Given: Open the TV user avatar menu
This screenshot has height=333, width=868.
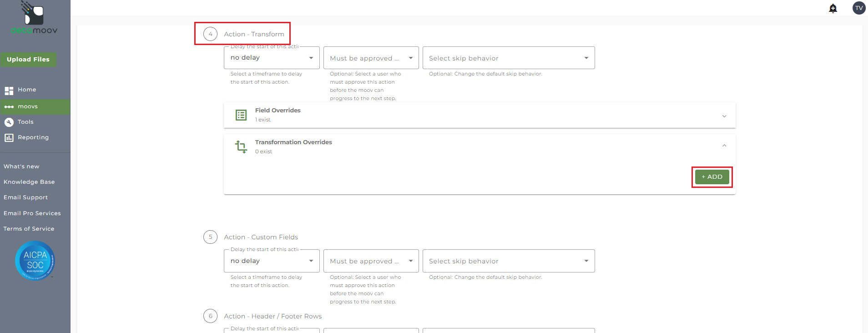Looking at the screenshot, I should coord(859,8).
